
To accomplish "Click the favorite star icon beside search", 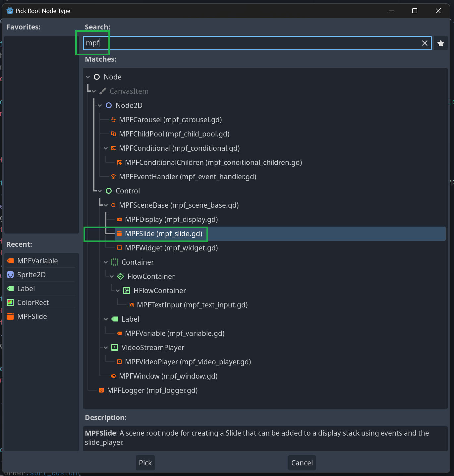I will (440, 43).
